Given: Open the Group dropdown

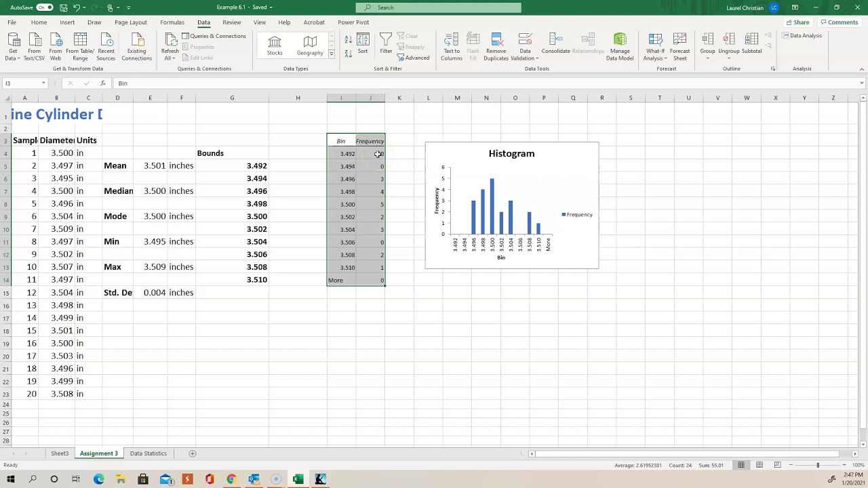Looking at the screenshot, I should 707,47.
